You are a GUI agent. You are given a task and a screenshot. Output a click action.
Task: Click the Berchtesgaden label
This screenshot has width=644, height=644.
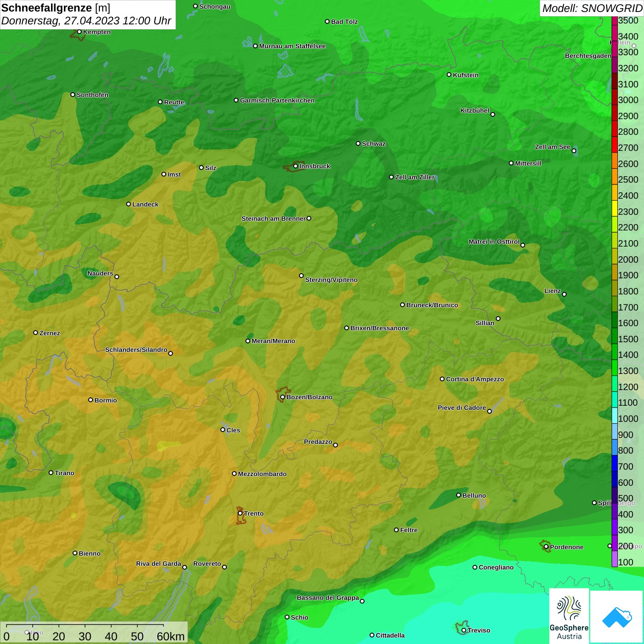588,56
